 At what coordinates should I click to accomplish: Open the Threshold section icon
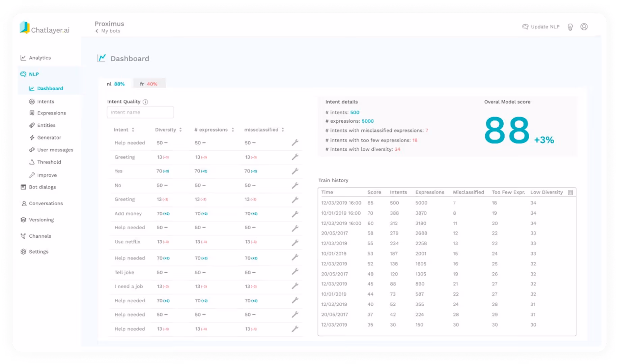coord(32,162)
